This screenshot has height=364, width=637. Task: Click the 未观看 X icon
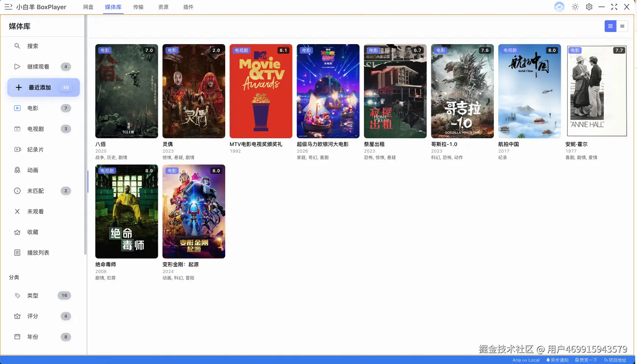click(17, 211)
